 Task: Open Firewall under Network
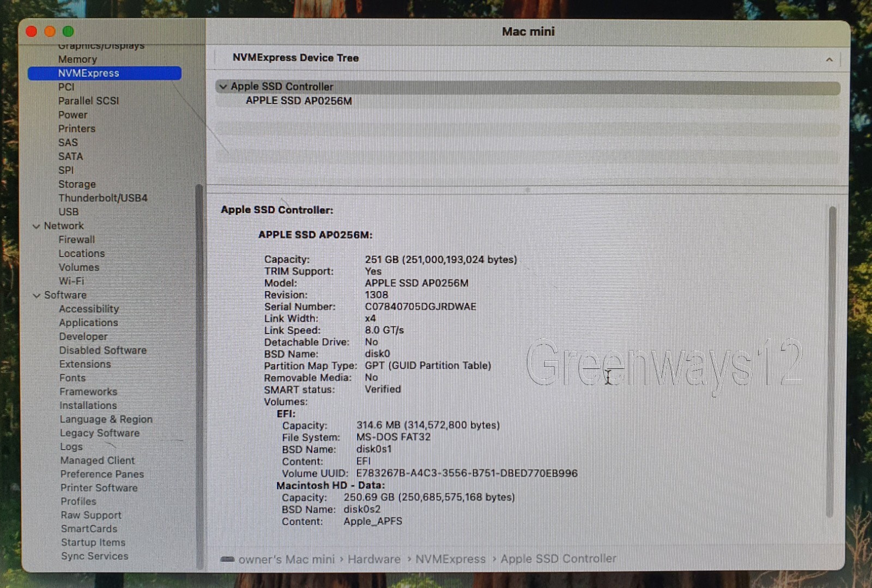76,240
